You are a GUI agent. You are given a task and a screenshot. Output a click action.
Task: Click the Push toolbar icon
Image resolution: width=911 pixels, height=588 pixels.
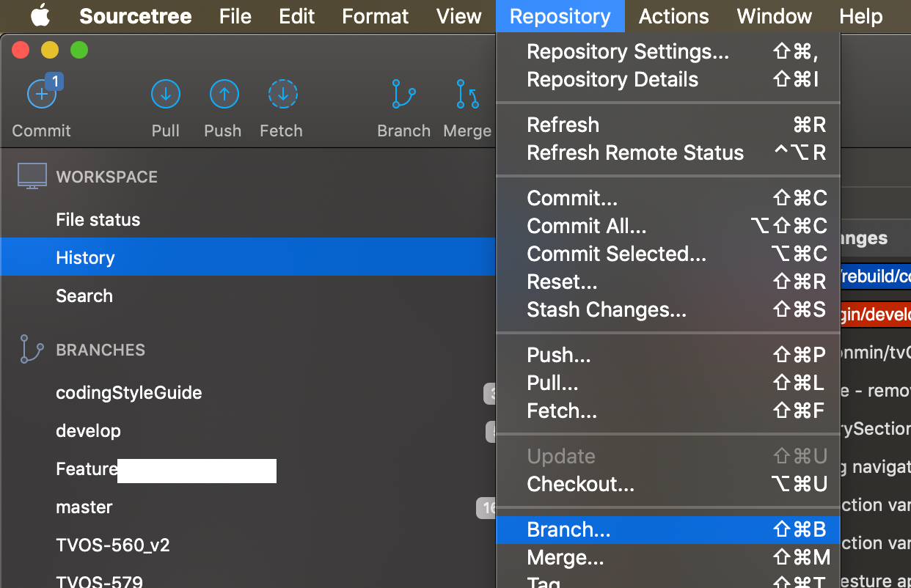coord(223,94)
